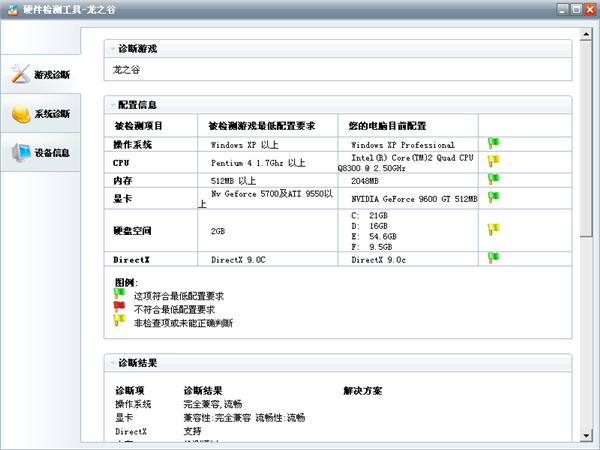The height and width of the screenshot is (450, 600).
Task: Click the DirectX row label in table
Action: (131, 260)
